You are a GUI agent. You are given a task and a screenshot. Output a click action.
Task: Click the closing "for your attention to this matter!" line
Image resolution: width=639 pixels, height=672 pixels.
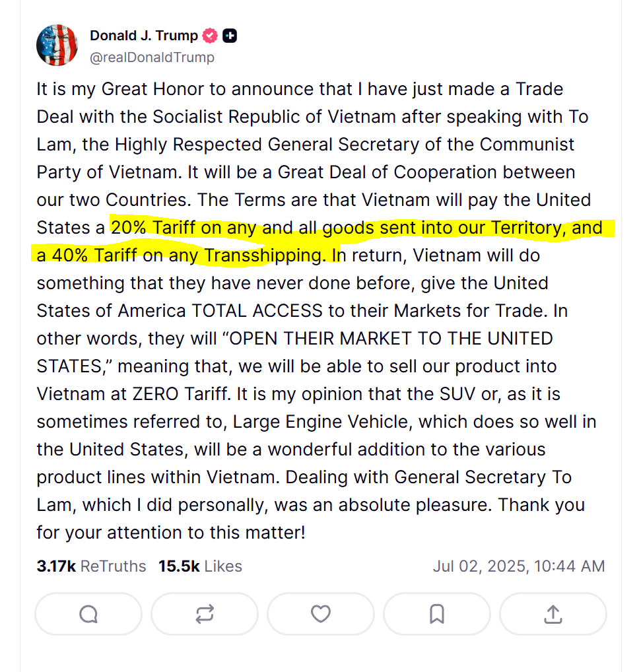[170, 533]
